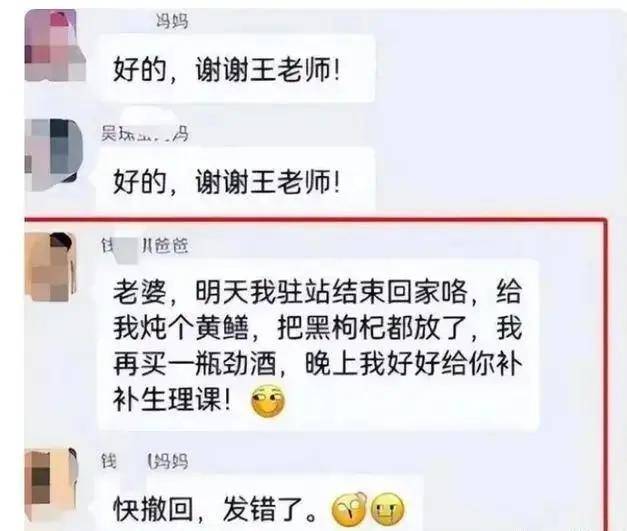The width and height of the screenshot is (627, 531).
Task: Open the 爸爸 sender's profile avatar
Action: pyautogui.click(x=51, y=267)
